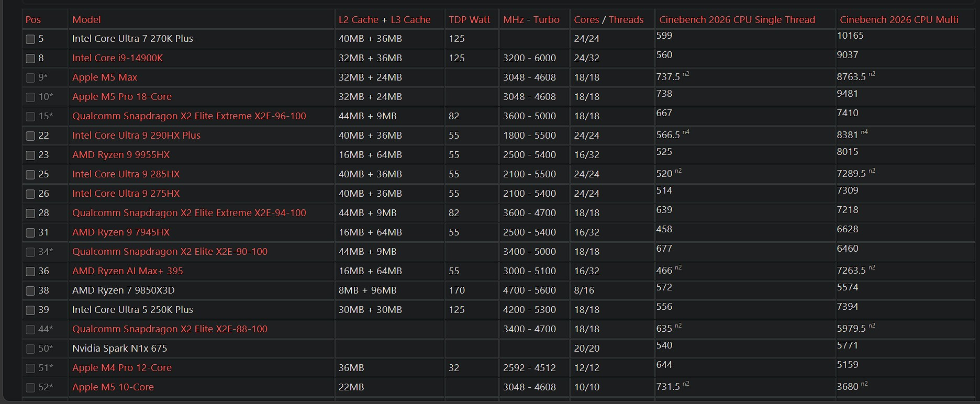Click the single-thread score 738

664,94
